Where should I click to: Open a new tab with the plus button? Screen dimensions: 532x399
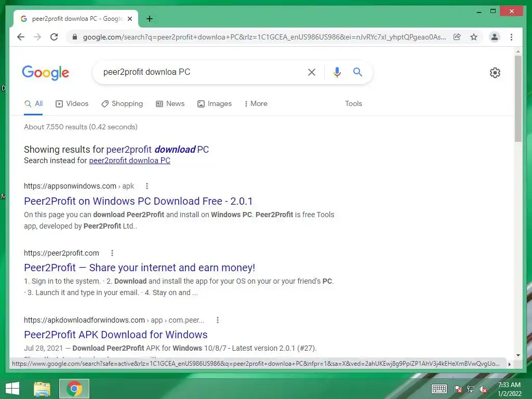pyautogui.click(x=149, y=19)
